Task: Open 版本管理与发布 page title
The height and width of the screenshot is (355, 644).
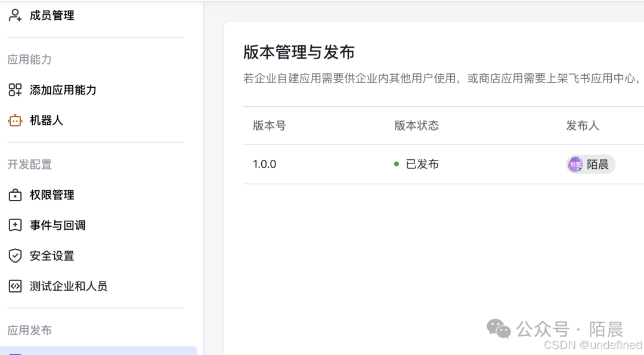Action: [299, 53]
